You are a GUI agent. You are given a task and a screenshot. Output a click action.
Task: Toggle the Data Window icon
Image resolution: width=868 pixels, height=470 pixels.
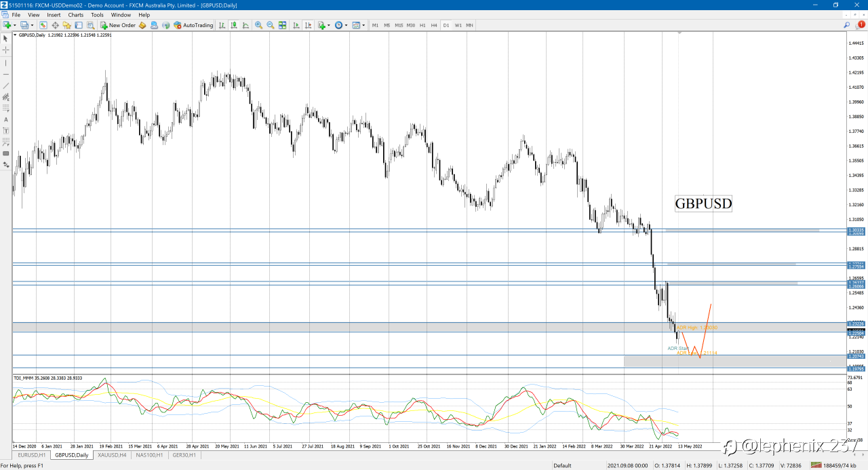55,25
